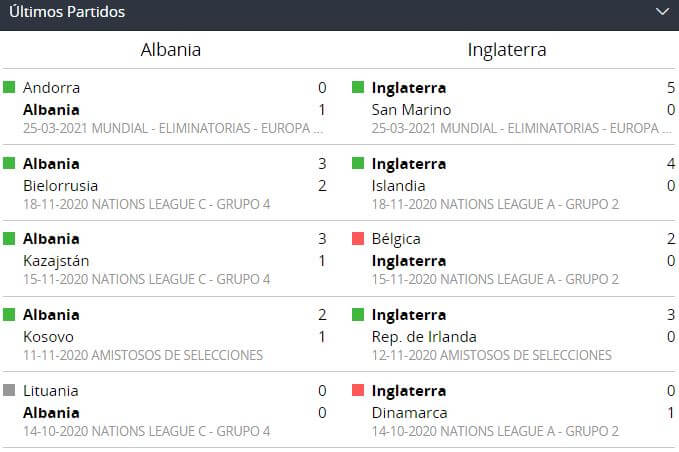Open the San Marino team link
The height and width of the screenshot is (452, 679).
(411, 109)
